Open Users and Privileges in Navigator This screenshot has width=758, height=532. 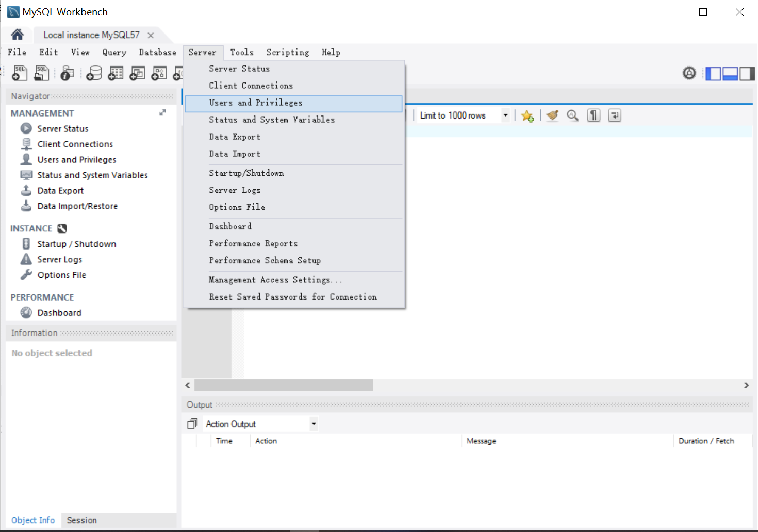(77, 159)
